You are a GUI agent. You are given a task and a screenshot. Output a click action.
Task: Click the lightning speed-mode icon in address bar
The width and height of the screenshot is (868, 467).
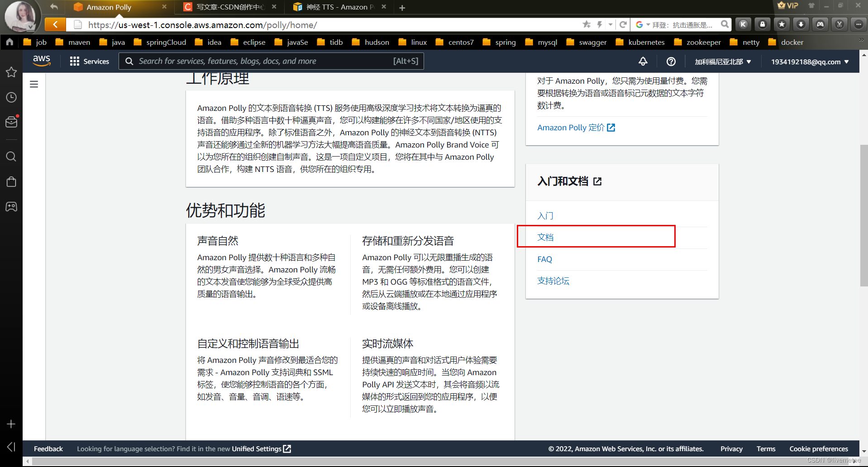point(600,24)
